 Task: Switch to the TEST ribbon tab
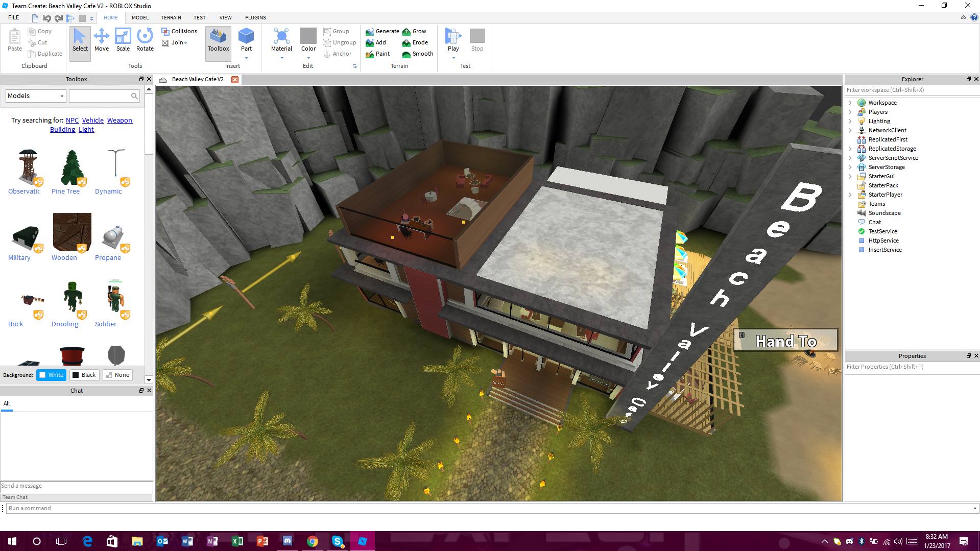coord(199,17)
